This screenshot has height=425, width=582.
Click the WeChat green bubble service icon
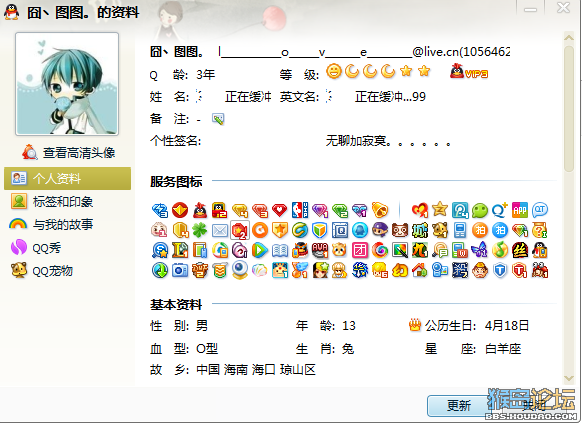point(480,210)
